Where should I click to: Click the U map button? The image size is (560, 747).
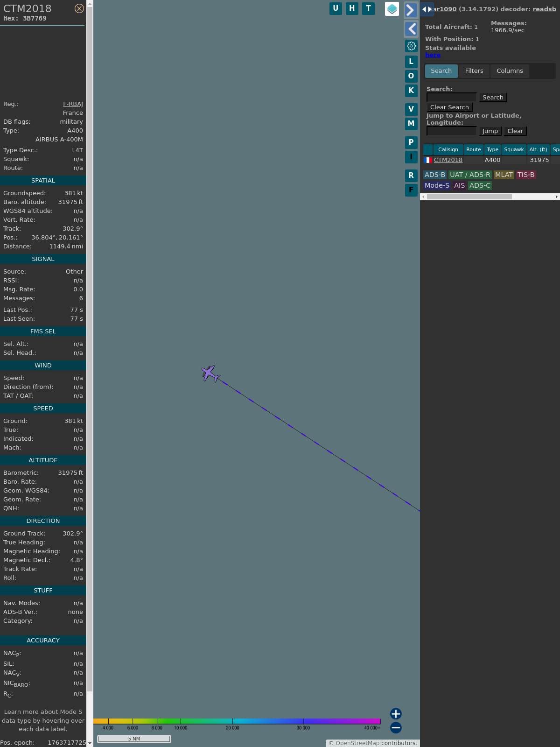click(336, 8)
